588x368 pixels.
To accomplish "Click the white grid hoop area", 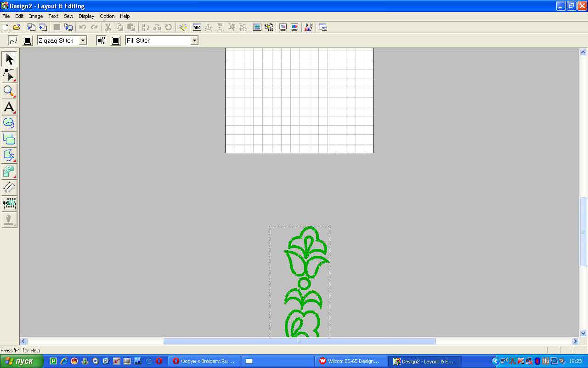I will [300, 100].
